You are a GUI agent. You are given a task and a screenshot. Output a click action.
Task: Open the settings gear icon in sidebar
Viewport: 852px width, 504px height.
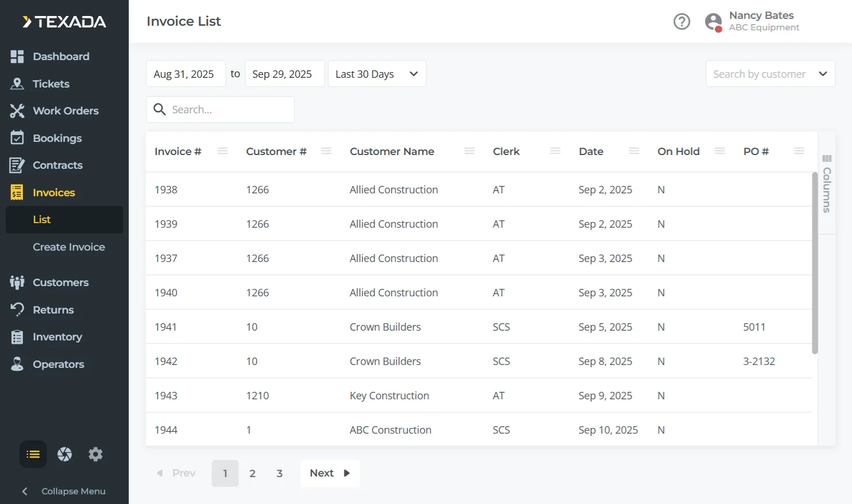96,454
